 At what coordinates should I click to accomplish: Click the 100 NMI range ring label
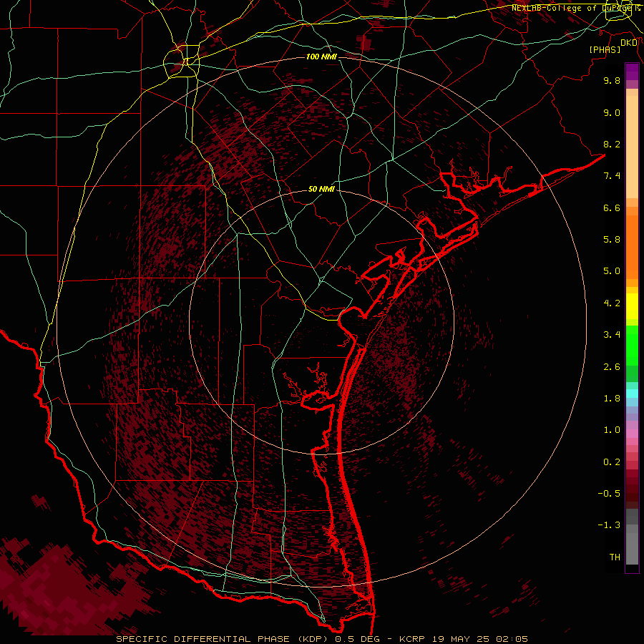[321, 57]
